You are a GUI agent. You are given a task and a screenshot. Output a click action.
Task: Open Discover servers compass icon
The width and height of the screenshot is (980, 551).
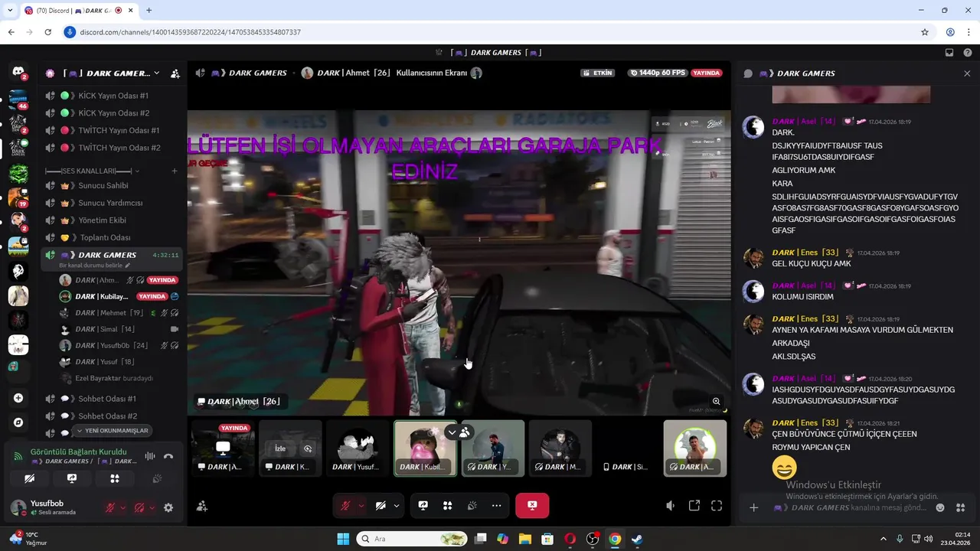point(18,422)
